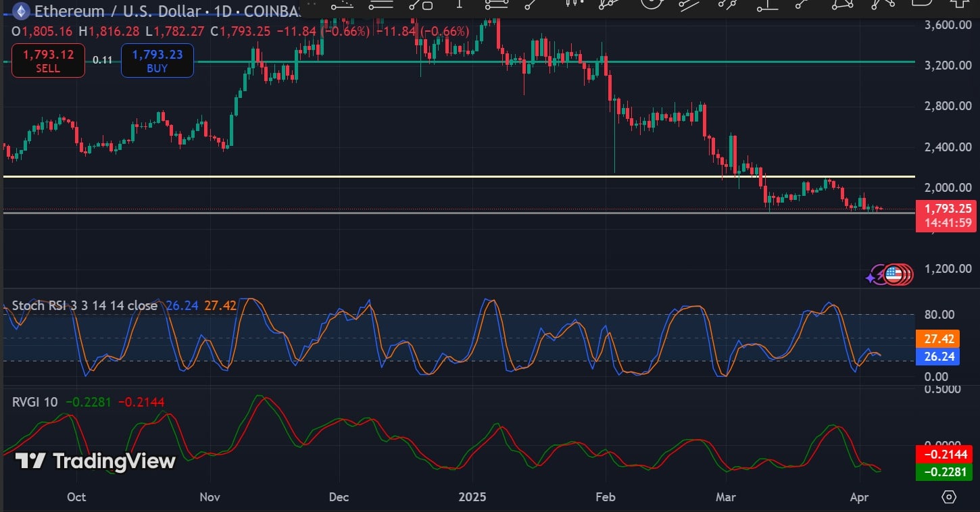The height and width of the screenshot is (512, 980).
Task: Select the circle tool in floating toolbar
Action: [x=650, y=3]
